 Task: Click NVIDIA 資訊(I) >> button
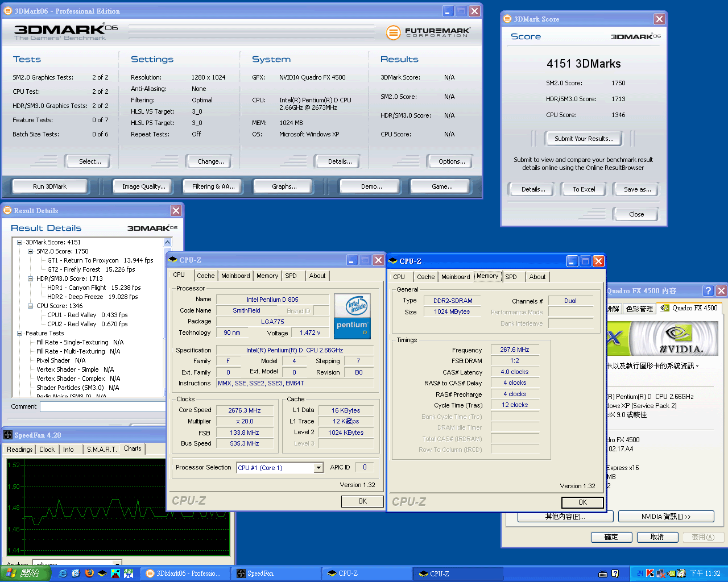[x=666, y=517]
